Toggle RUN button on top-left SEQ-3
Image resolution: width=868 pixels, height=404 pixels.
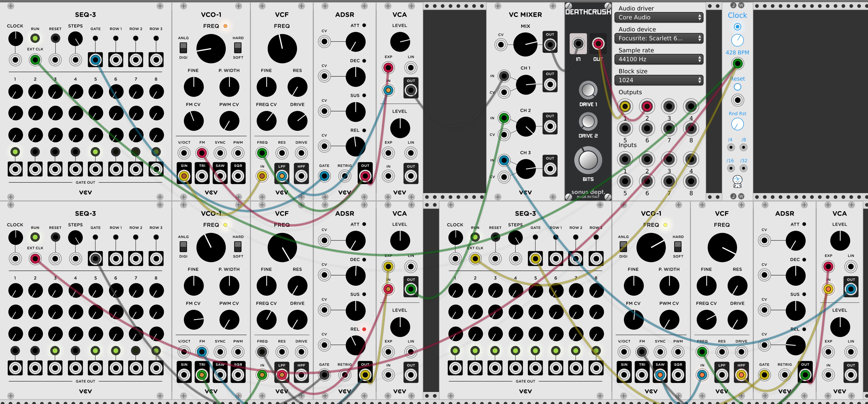(35, 38)
